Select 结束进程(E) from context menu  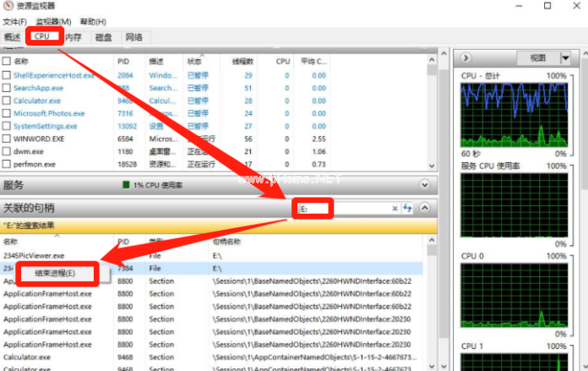pyautogui.click(x=54, y=273)
